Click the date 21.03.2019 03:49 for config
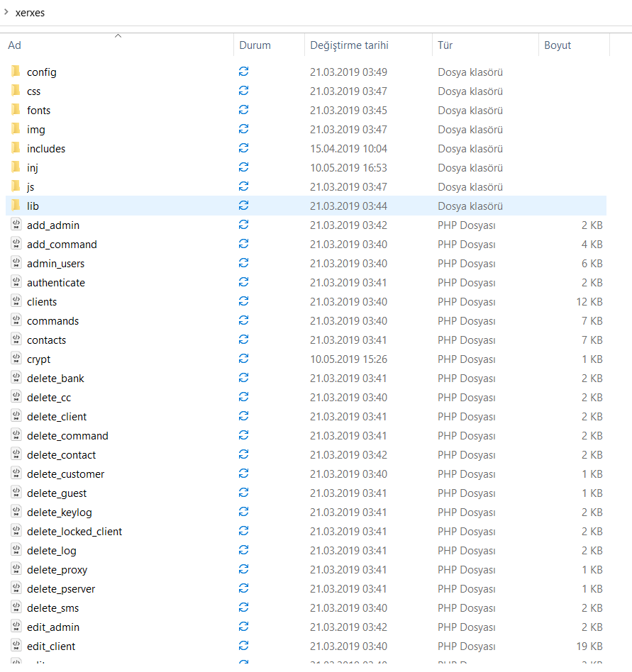 pos(348,72)
